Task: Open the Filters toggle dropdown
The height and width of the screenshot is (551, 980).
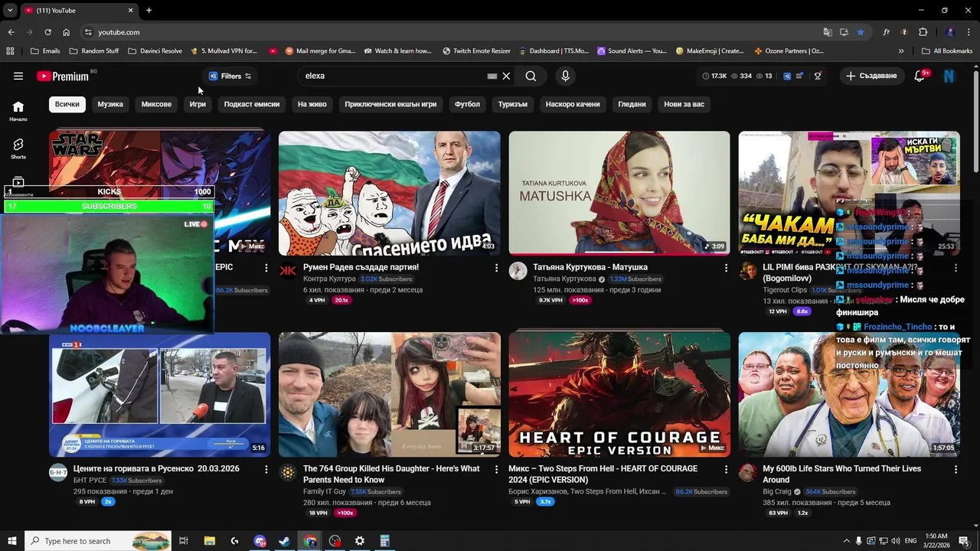Action: [x=230, y=76]
